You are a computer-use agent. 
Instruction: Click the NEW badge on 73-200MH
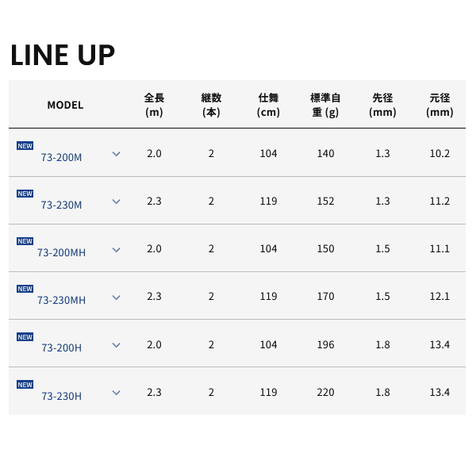tap(25, 241)
